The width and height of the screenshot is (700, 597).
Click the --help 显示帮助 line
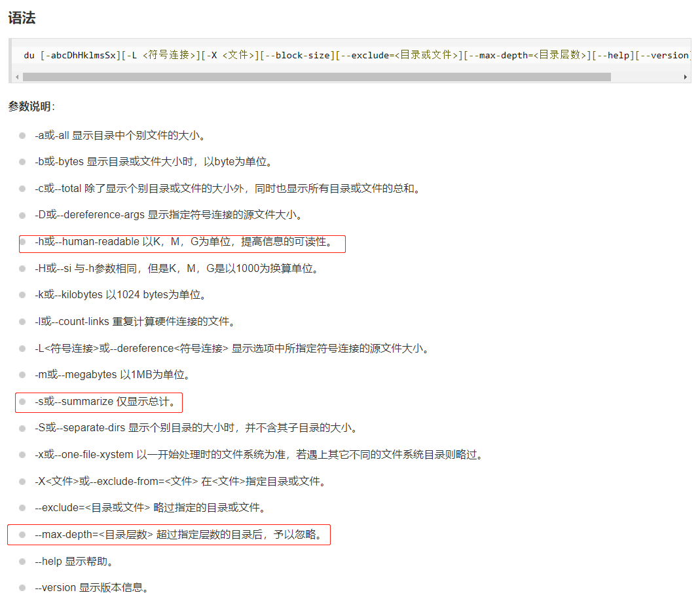pyautogui.click(x=74, y=562)
